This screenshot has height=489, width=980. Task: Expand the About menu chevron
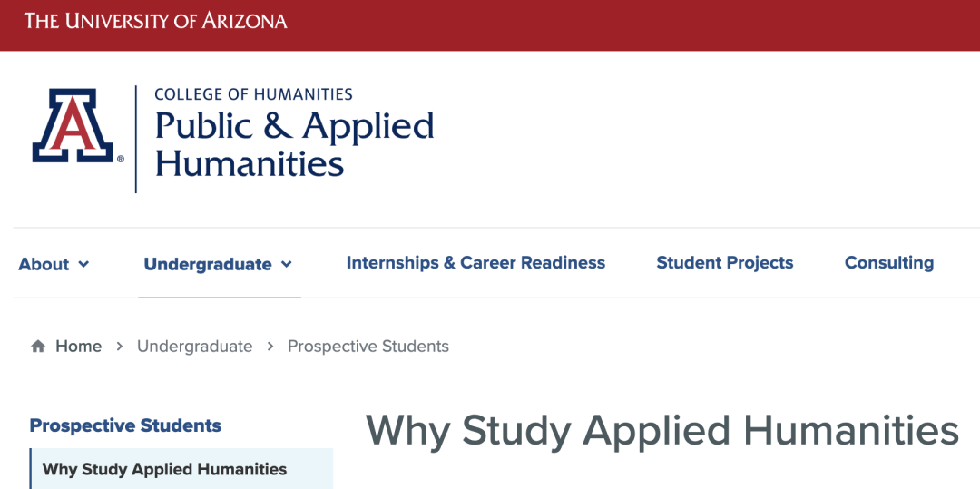pyautogui.click(x=84, y=264)
